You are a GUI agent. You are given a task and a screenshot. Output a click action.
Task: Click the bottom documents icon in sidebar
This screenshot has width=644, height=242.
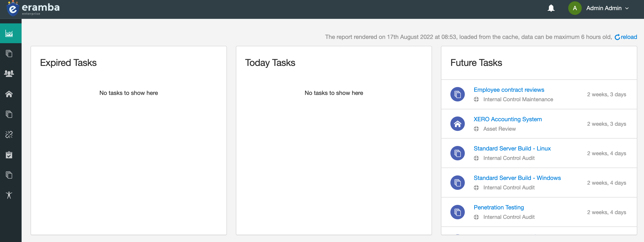(9, 175)
